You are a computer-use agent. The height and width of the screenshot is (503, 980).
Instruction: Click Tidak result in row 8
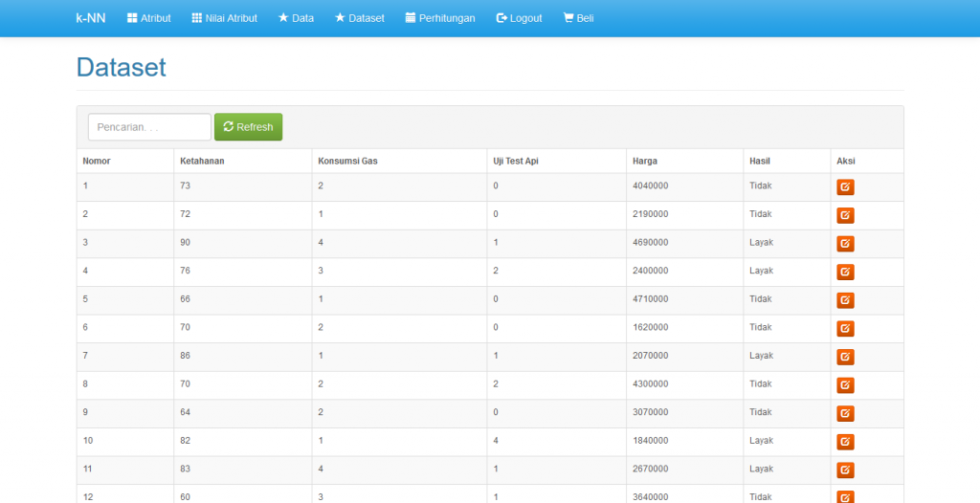761,383
